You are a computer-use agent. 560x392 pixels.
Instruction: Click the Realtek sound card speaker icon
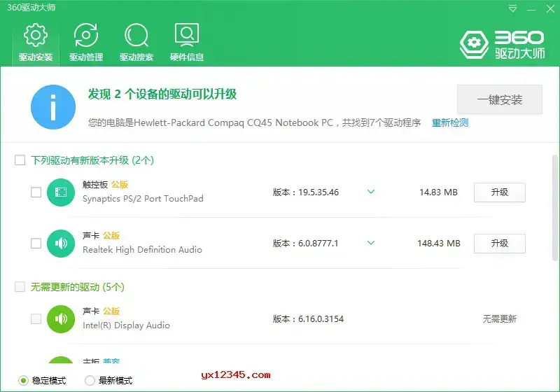pyautogui.click(x=61, y=244)
